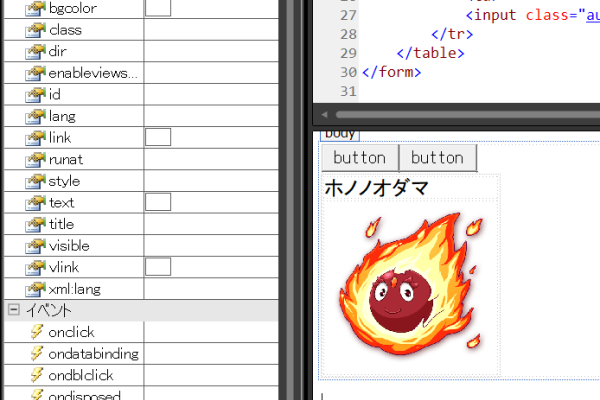Click the bgcolor property icon
The image size is (600, 400).
pos(35,8)
